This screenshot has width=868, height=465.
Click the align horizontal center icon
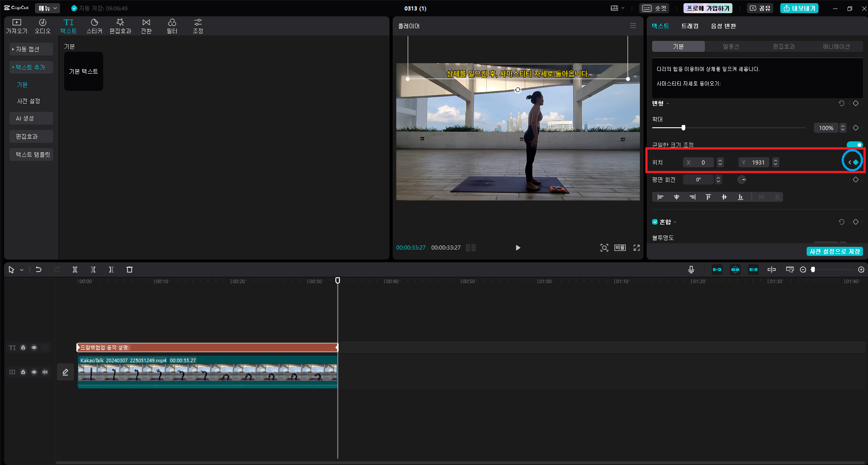click(x=677, y=197)
